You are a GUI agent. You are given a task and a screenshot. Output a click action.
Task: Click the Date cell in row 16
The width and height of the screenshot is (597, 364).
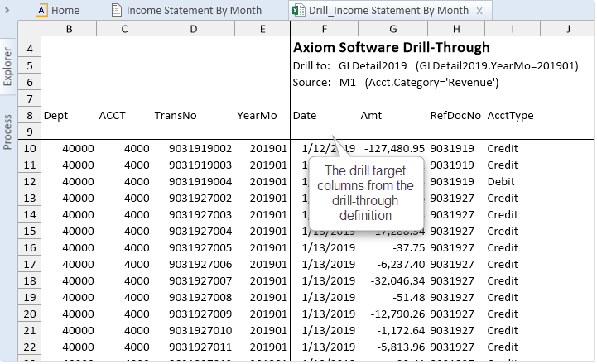point(328,248)
